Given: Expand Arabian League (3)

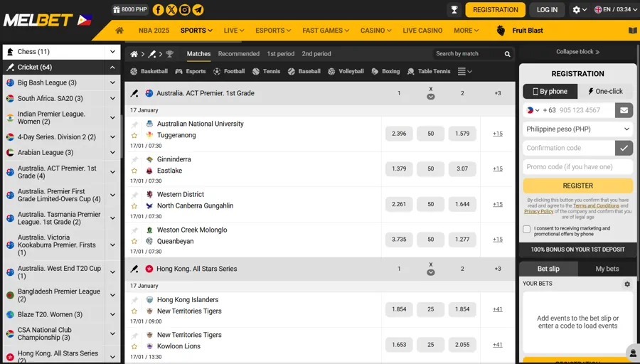Looking at the screenshot, I should pyautogui.click(x=112, y=153).
